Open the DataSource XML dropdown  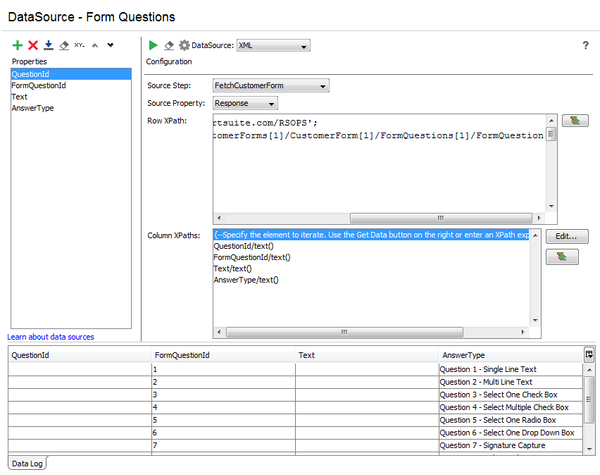[x=274, y=45]
